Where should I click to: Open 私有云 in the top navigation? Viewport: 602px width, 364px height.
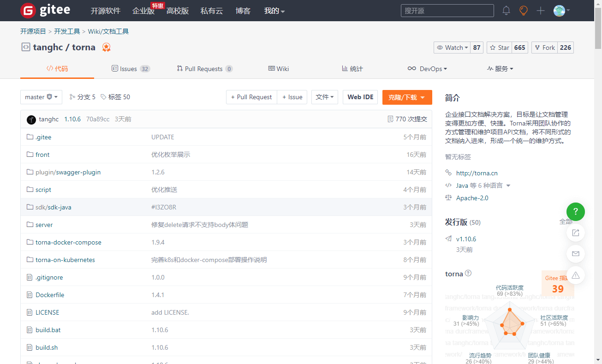(212, 11)
